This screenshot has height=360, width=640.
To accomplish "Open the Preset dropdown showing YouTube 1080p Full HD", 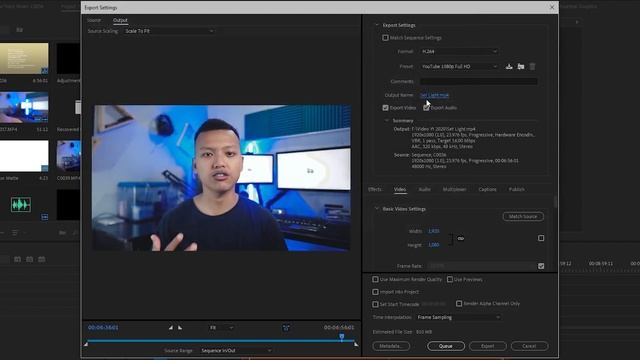I will point(459,66).
